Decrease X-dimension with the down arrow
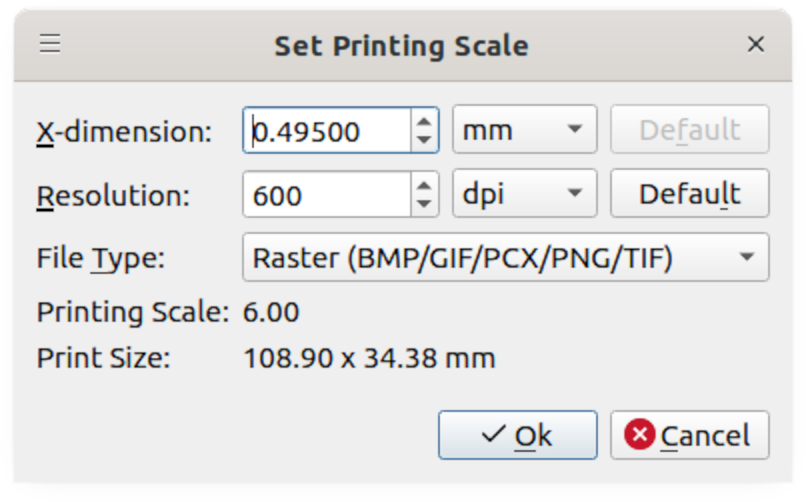Screen dimensions: 806x502 tap(425, 140)
